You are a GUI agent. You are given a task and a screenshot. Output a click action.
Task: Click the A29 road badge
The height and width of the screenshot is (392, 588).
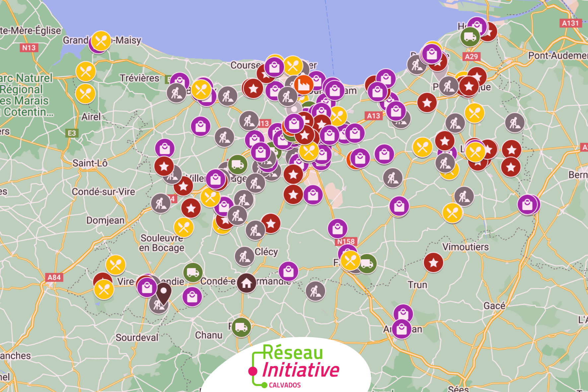pos(471,56)
